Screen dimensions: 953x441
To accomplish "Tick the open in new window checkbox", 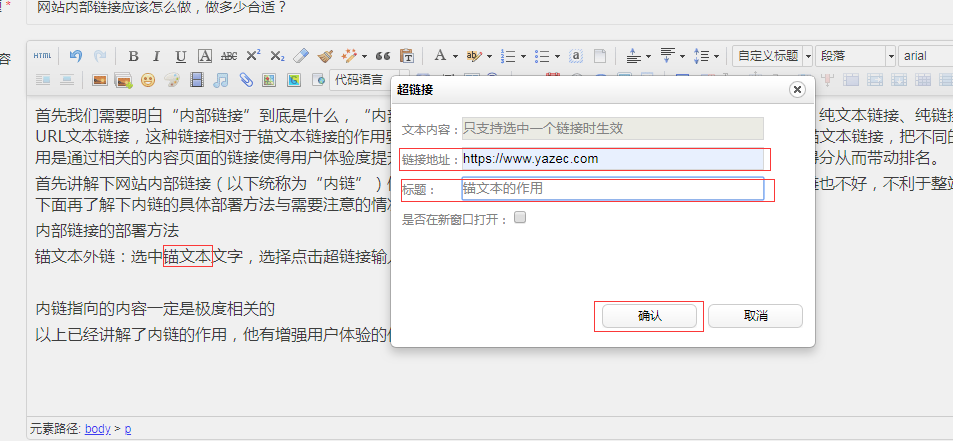I will (x=520, y=217).
